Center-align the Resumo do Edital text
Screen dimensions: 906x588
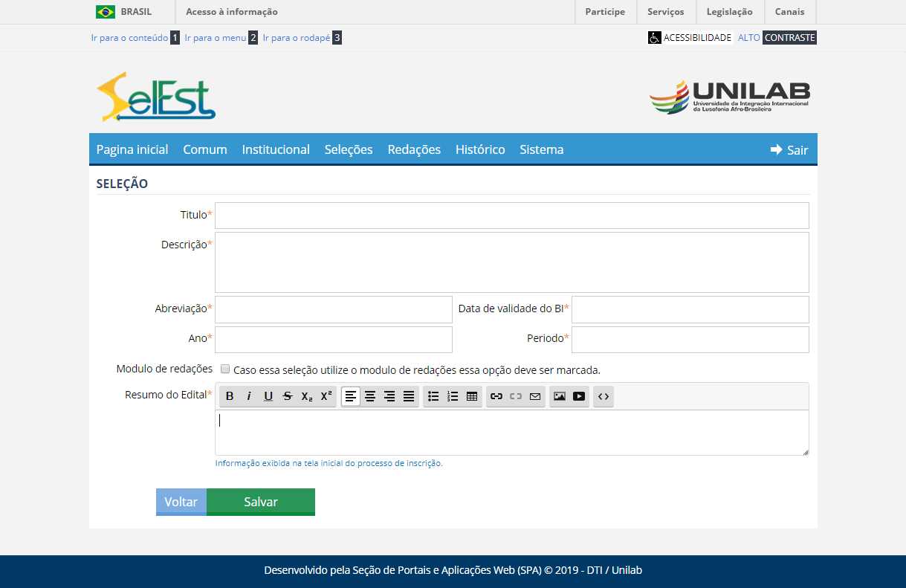[x=370, y=396]
